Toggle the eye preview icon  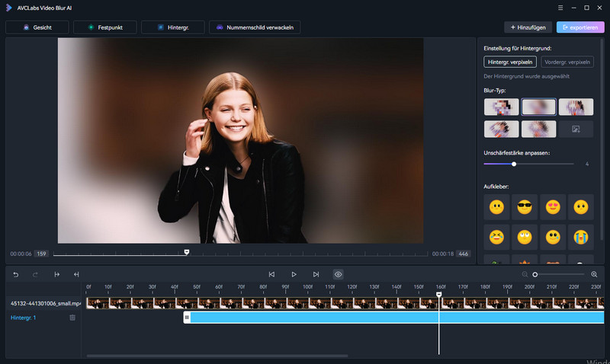tap(338, 274)
